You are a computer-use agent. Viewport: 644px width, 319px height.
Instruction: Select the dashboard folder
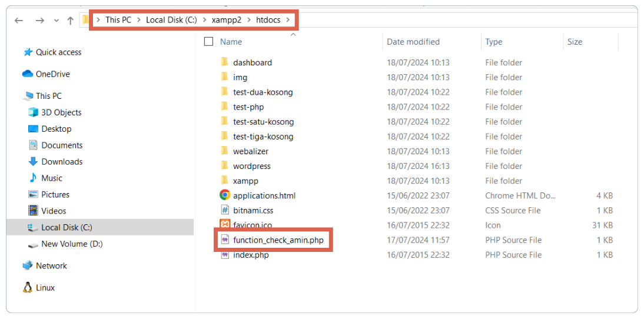(252, 62)
